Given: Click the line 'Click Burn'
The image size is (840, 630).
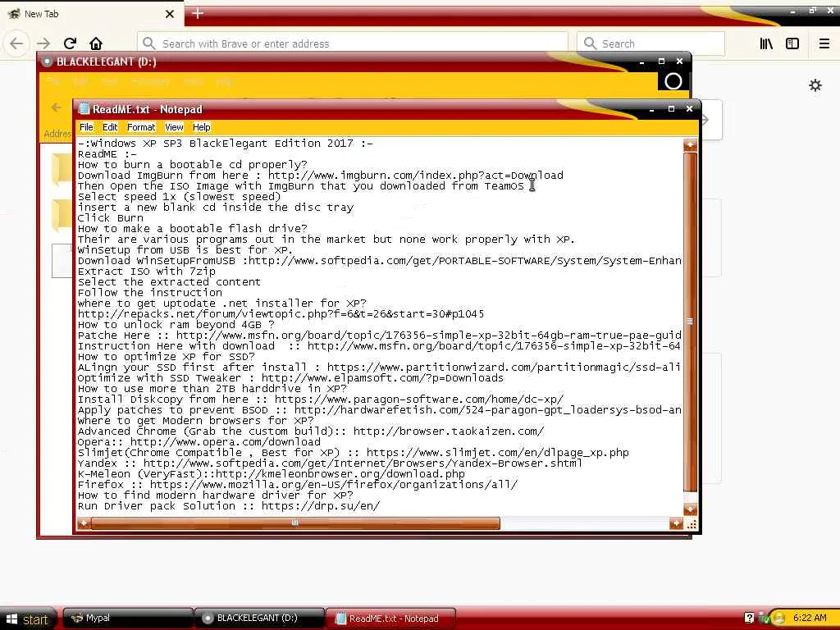Looking at the screenshot, I should 111,218.
